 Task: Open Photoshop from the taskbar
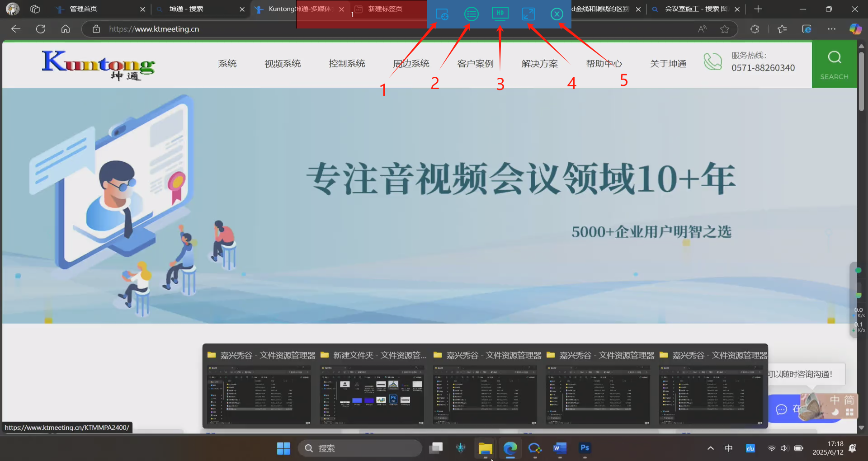pos(585,448)
